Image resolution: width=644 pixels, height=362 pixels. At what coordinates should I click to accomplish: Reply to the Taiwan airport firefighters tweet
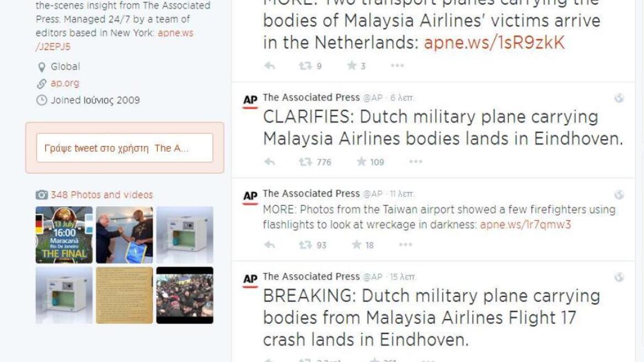[x=270, y=246]
